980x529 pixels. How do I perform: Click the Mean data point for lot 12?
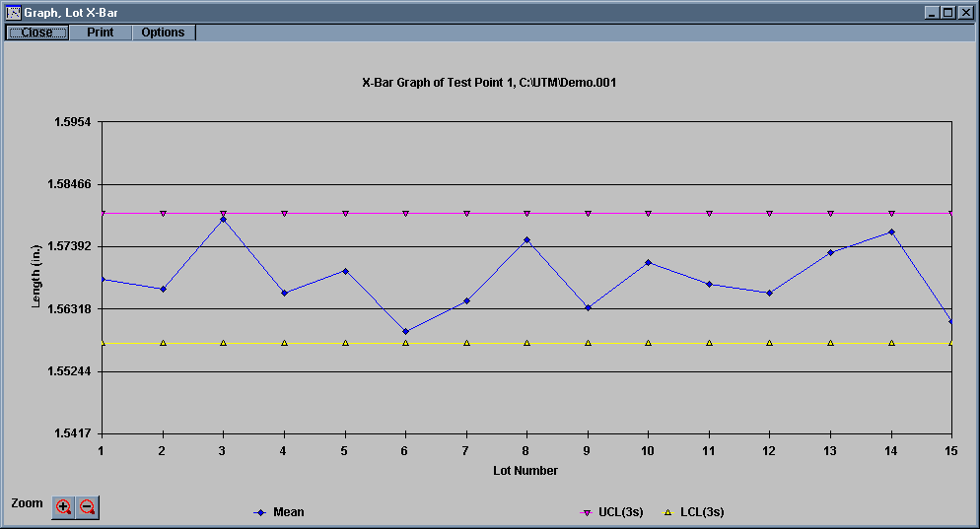click(x=769, y=293)
